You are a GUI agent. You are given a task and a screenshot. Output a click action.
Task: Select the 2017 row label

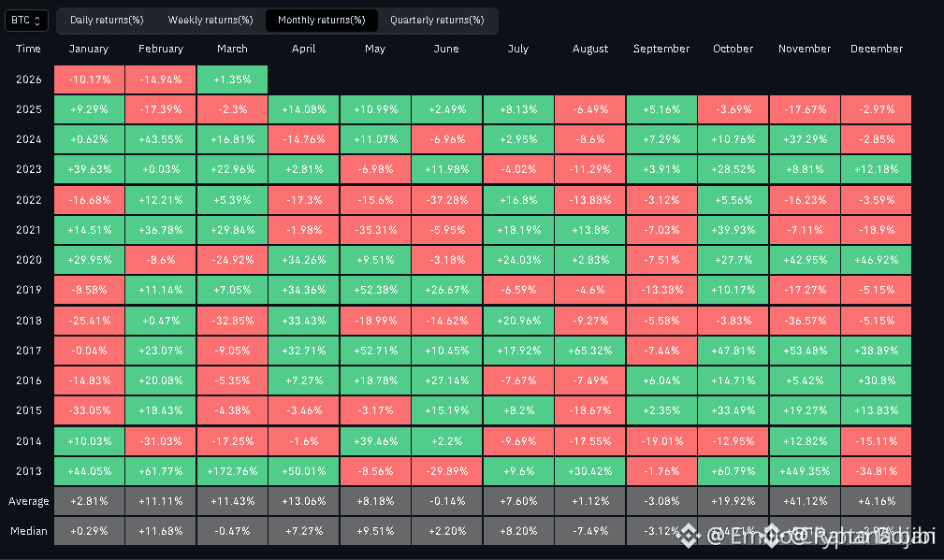click(29, 351)
